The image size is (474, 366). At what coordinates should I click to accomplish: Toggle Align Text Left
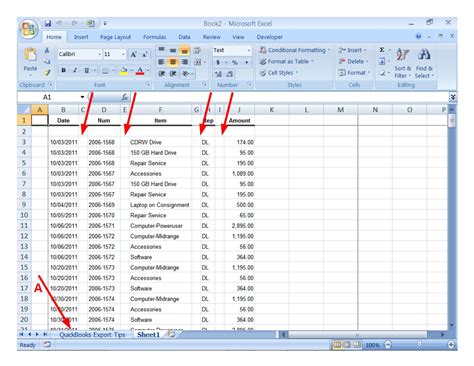(161, 62)
